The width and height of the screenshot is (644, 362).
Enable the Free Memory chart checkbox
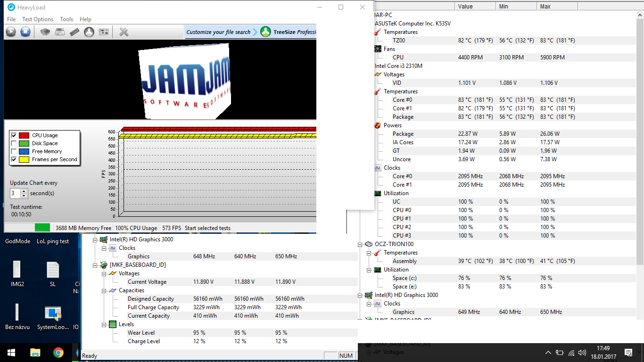click(x=14, y=151)
